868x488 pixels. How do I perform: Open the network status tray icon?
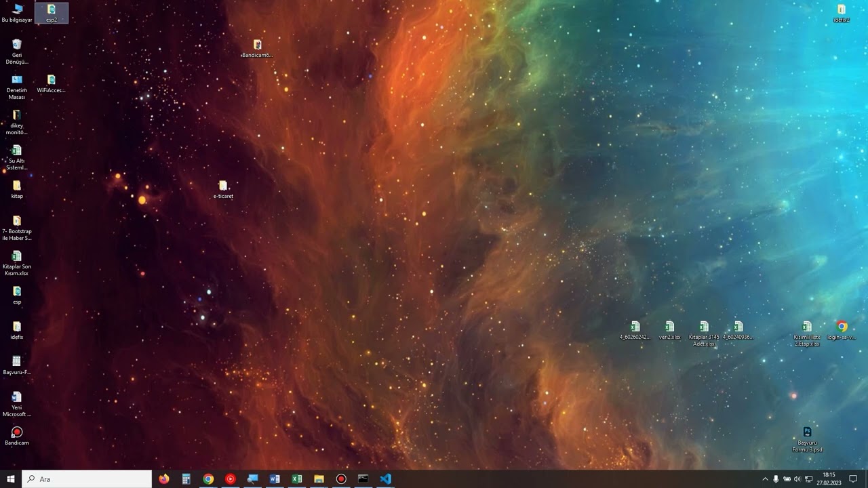pyautogui.click(x=809, y=479)
